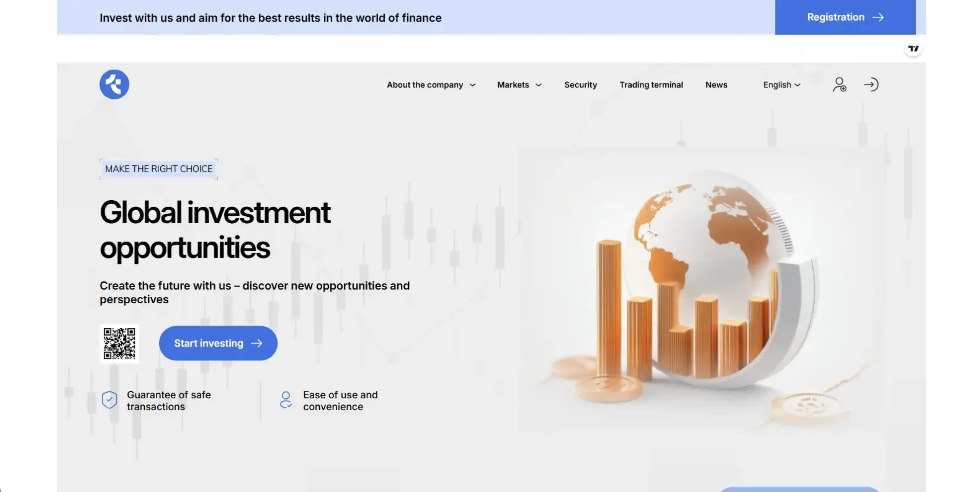This screenshot has height=492, width=980.
Task: Click the Registration button in the banner
Action: point(845,17)
